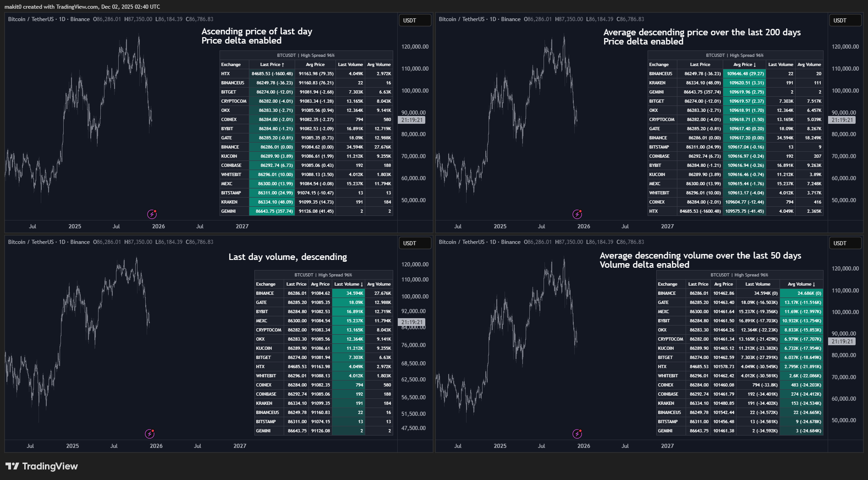Click the '47,500.00' price axis label
The height and width of the screenshot is (480, 868).
[x=413, y=428]
